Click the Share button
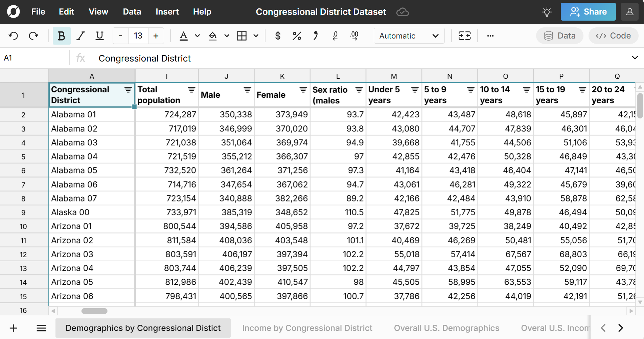The width and height of the screenshot is (644, 339). [x=588, y=11]
